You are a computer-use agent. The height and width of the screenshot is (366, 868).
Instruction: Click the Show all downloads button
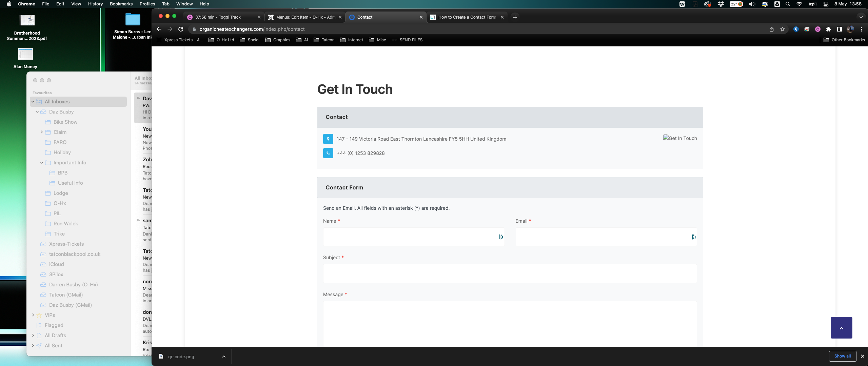coord(842,356)
